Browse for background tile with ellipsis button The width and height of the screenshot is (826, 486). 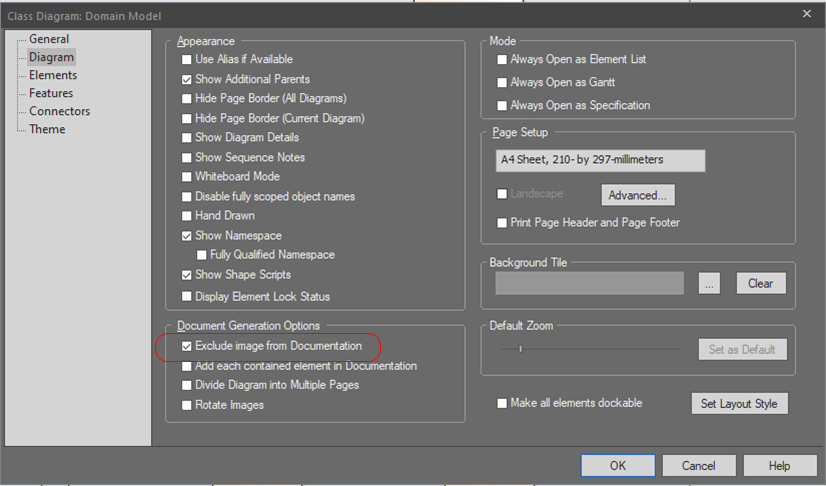tap(709, 284)
